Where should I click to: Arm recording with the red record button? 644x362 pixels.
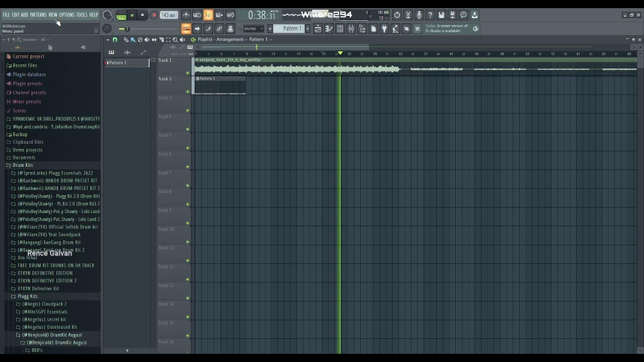(x=154, y=15)
